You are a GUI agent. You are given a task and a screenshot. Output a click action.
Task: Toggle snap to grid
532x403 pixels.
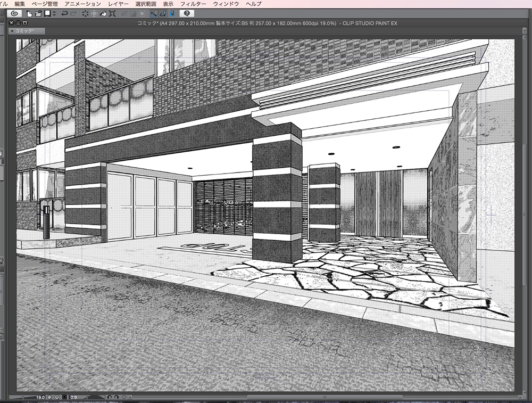171,14
